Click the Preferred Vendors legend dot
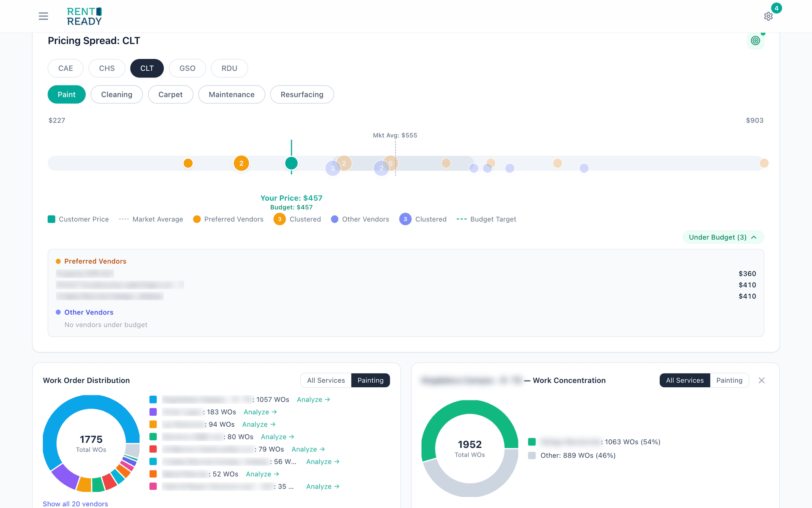The image size is (812, 508). [x=197, y=219]
